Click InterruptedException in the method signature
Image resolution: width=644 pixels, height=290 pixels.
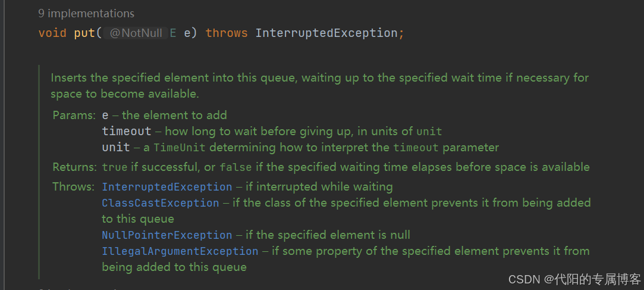coord(326,33)
